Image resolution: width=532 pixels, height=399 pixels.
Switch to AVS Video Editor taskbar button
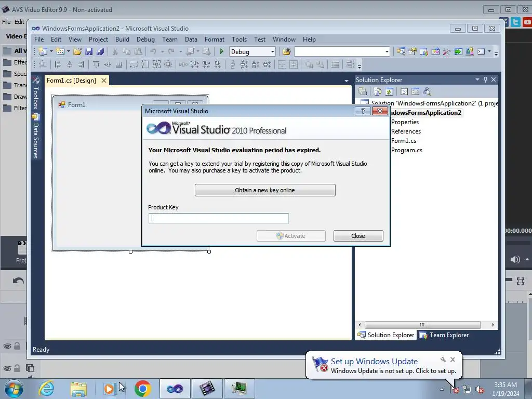pyautogui.click(x=207, y=389)
